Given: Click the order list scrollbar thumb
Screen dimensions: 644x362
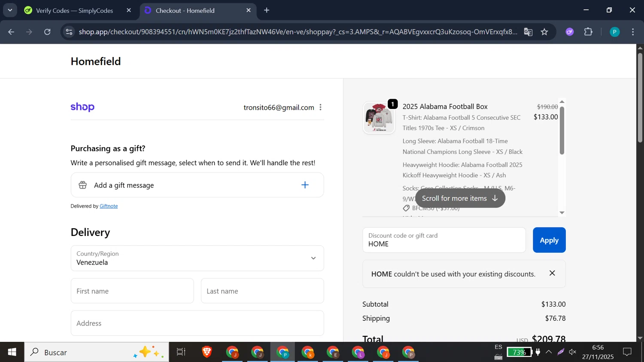Looking at the screenshot, I should pyautogui.click(x=562, y=130).
